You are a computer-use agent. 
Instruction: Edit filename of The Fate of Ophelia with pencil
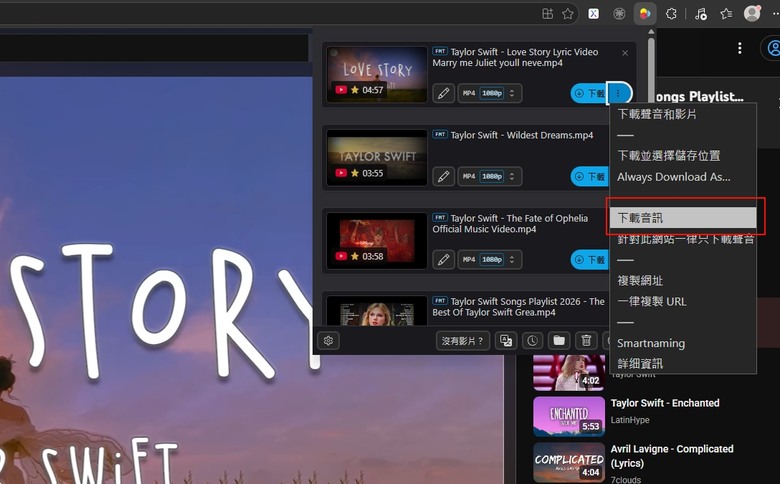click(443, 259)
